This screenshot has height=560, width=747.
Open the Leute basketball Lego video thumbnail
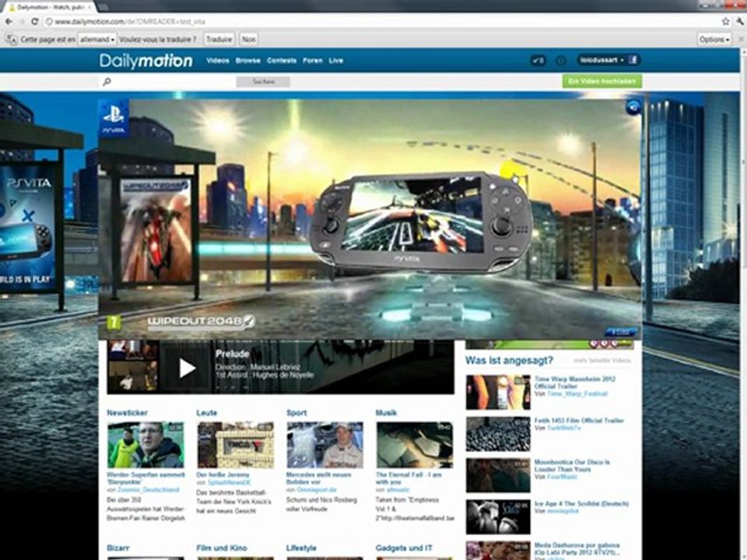coord(235,445)
